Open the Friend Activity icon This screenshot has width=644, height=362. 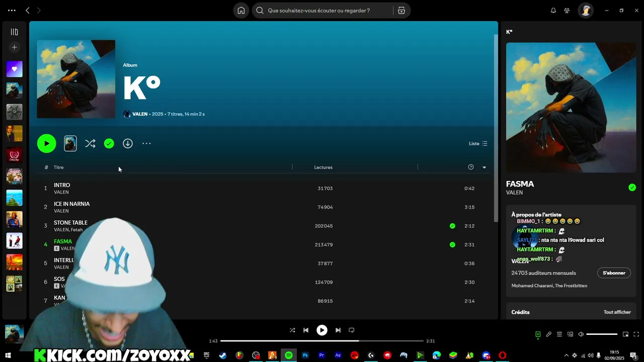[x=567, y=11]
